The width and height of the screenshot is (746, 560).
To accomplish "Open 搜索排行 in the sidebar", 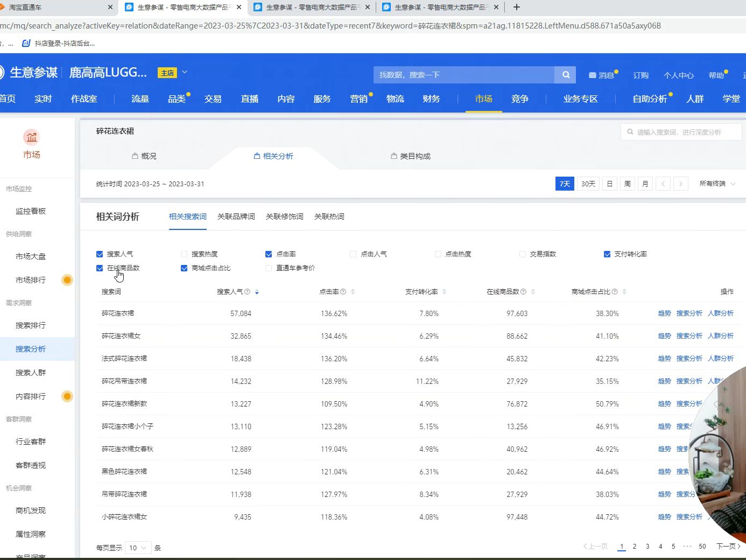I will tap(31, 325).
